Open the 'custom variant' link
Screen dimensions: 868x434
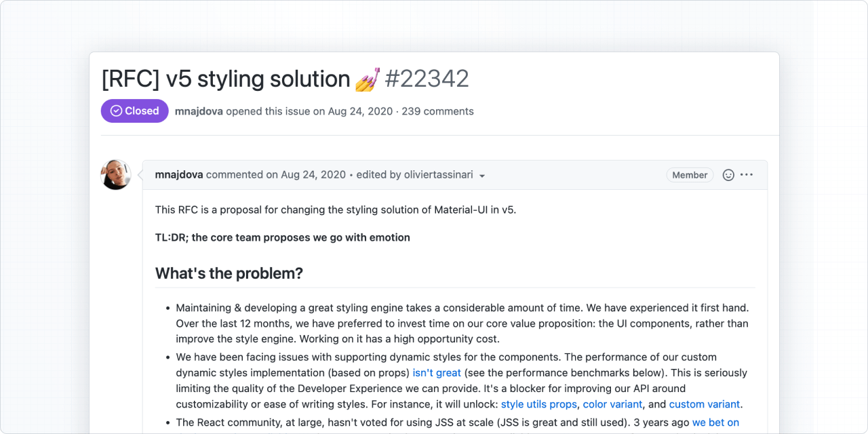(x=704, y=403)
